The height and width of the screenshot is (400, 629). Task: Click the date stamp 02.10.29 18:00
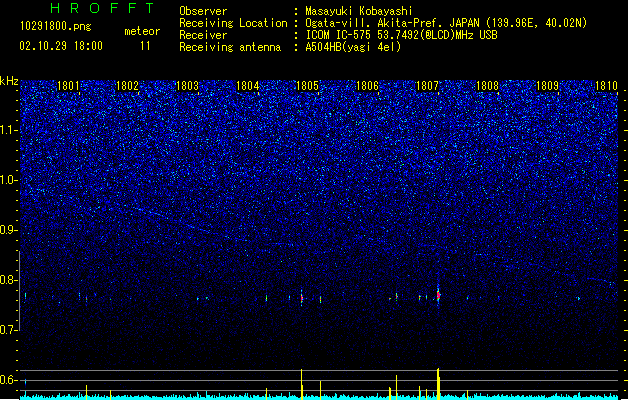61,46
